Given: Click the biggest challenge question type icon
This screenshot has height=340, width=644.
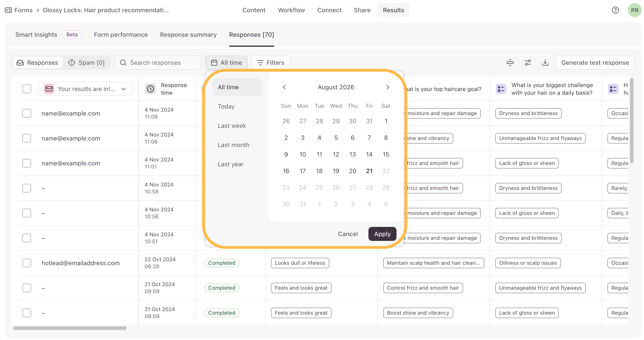Looking at the screenshot, I should [501, 89].
